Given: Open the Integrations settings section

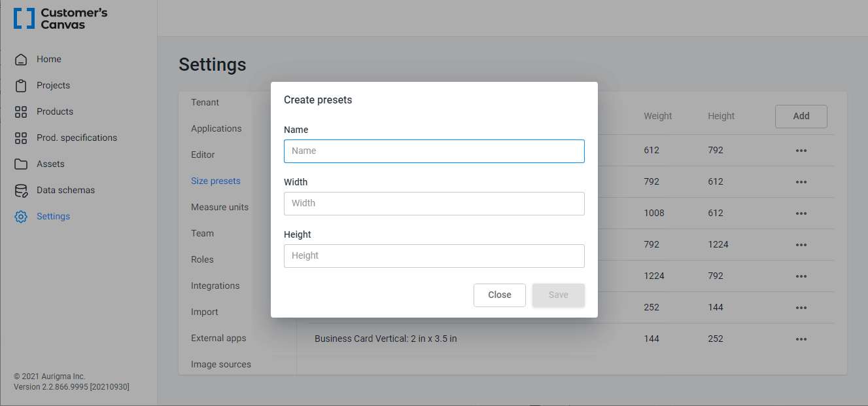Looking at the screenshot, I should click(215, 286).
